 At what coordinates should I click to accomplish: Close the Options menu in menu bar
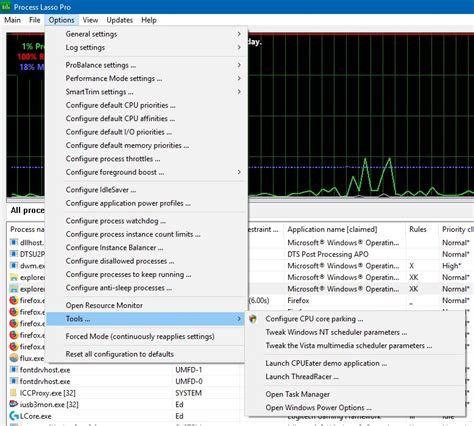click(61, 20)
